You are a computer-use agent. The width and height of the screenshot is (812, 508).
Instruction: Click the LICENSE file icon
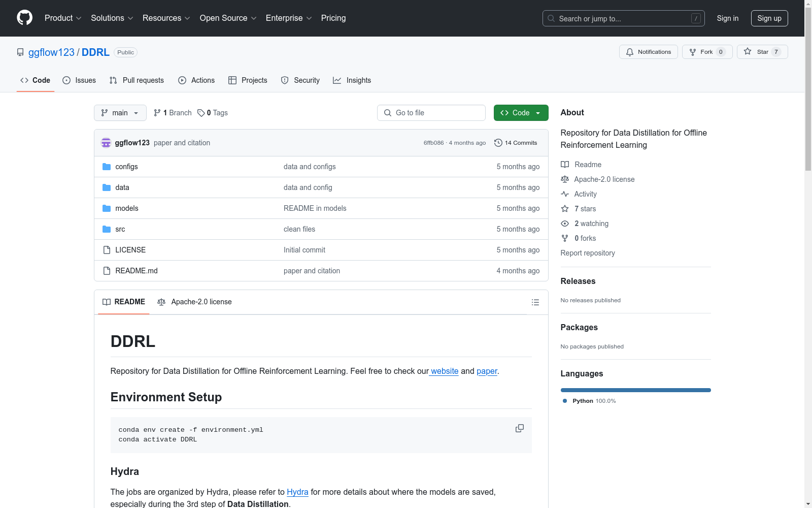coord(107,250)
